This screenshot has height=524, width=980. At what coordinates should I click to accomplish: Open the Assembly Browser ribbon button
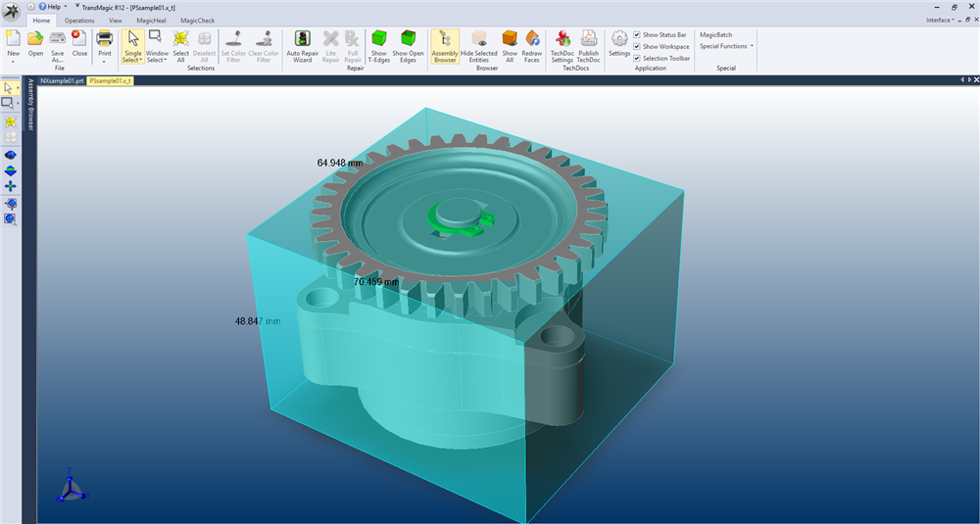coord(445,45)
